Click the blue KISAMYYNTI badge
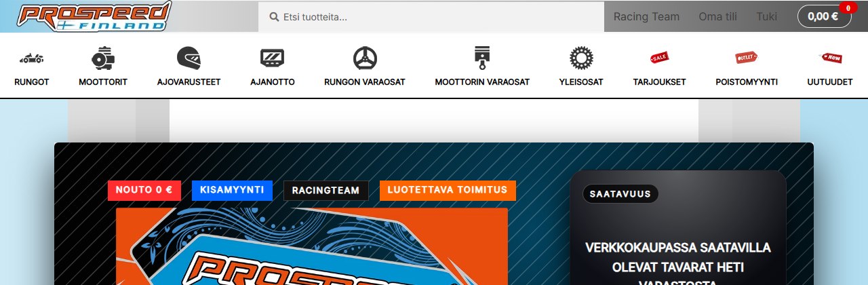This screenshot has width=868, height=285. coord(232,191)
